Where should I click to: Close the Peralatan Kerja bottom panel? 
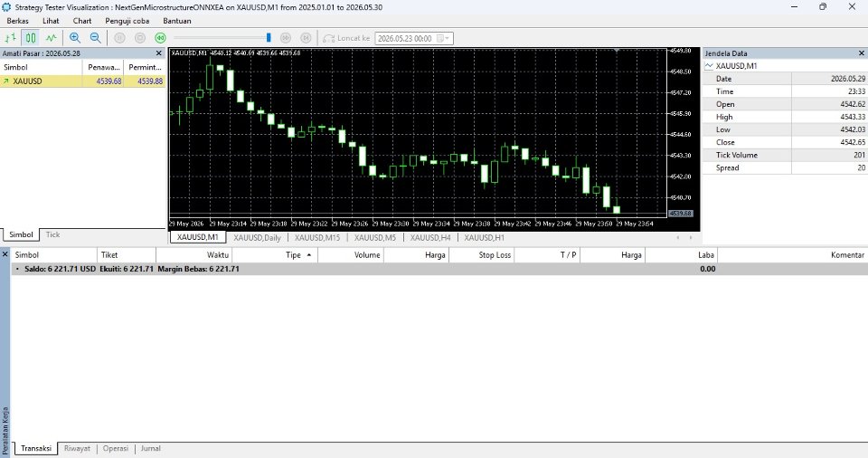pos(5,254)
